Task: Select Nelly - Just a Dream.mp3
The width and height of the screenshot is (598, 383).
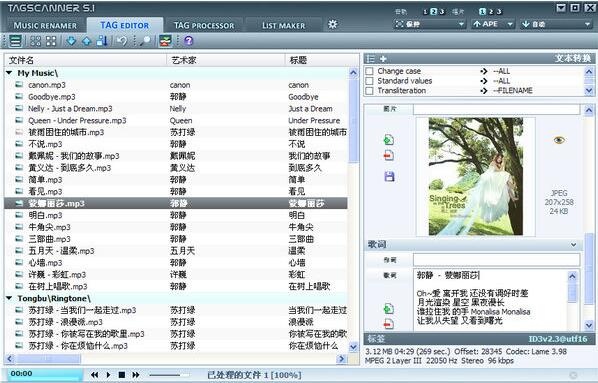Action: point(176,109)
